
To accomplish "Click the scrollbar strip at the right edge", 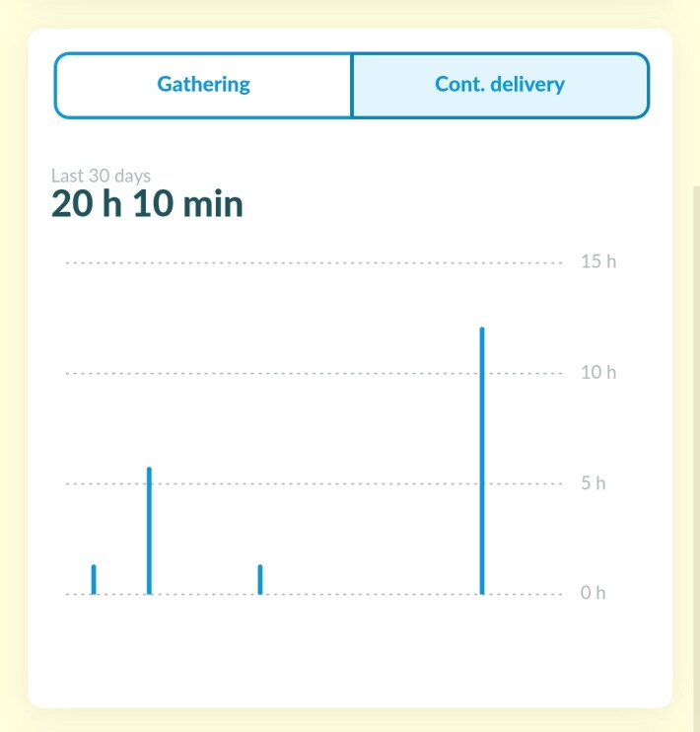I will (x=694, y=444).
